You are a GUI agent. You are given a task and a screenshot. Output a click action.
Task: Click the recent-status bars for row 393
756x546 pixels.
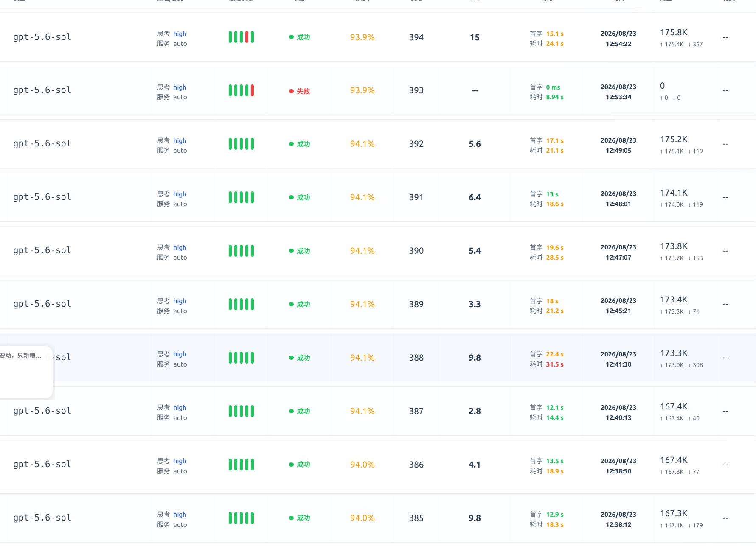pyautogui.click(x=241, y=90)
